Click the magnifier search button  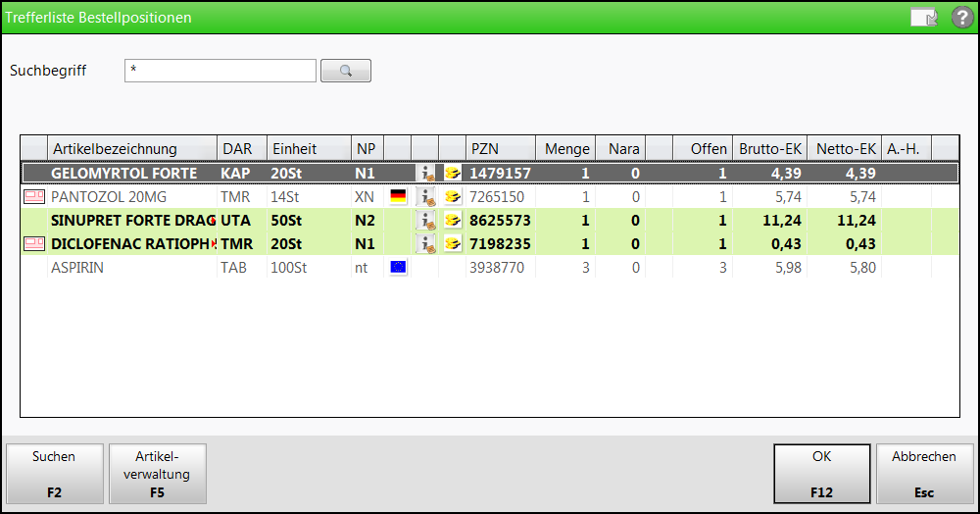(x=346, y=71)
